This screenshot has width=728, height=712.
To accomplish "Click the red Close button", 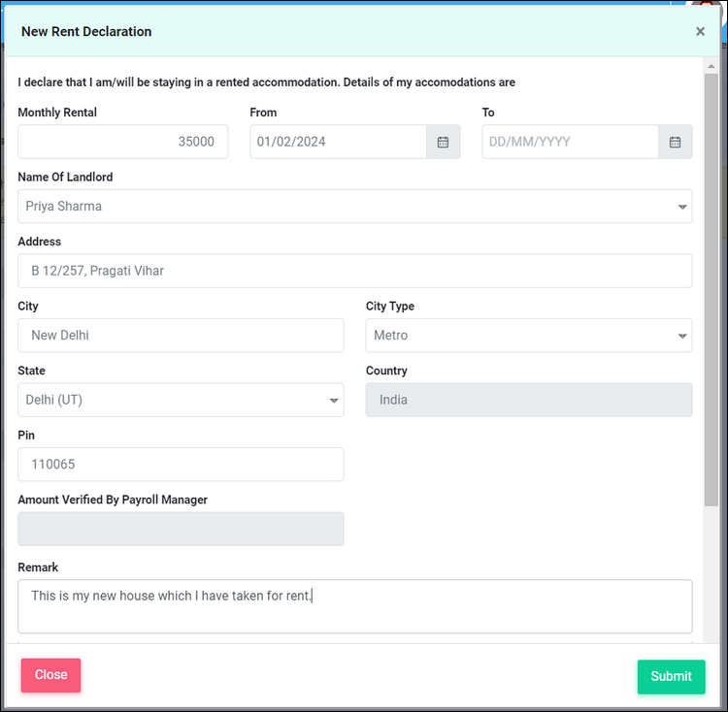I will [x=50, y=675].
